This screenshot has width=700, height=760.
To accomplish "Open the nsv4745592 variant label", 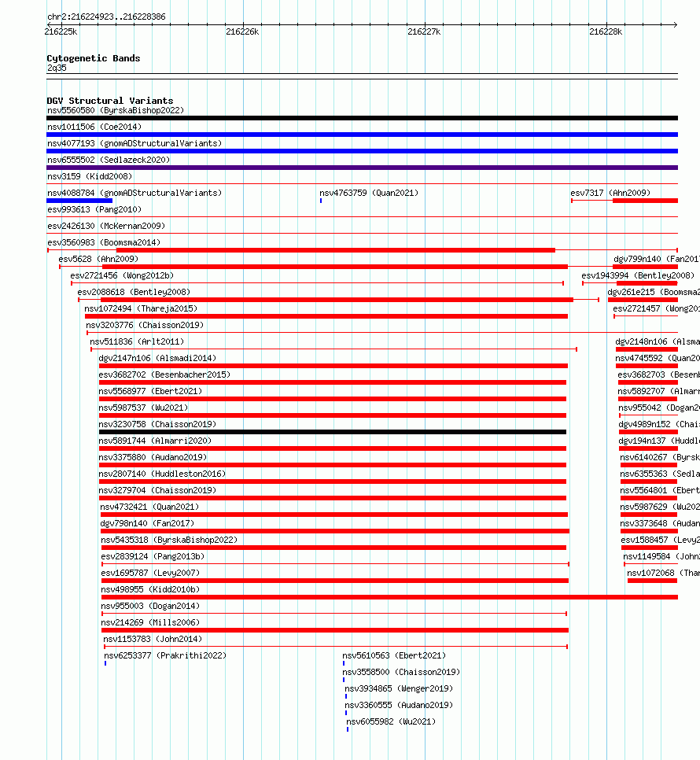I will (x=658, y=358).
